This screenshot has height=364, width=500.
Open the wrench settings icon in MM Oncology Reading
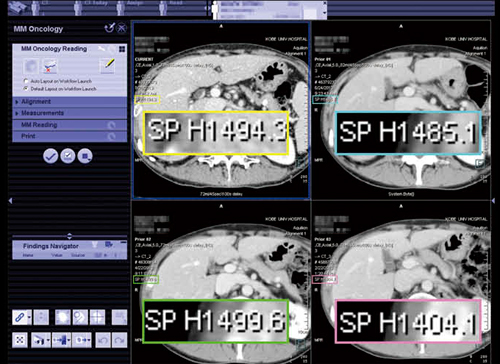[x=101, y=49]
